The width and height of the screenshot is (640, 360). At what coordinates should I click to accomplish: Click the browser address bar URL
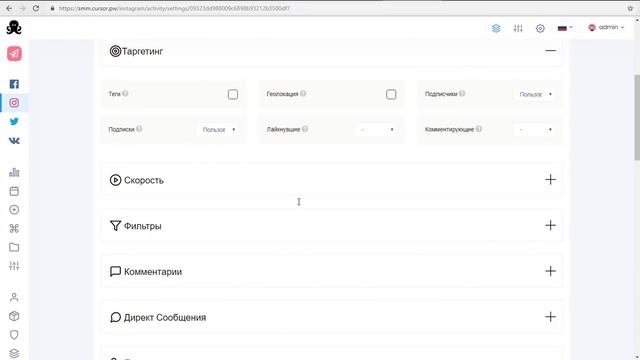coord(174,8)
